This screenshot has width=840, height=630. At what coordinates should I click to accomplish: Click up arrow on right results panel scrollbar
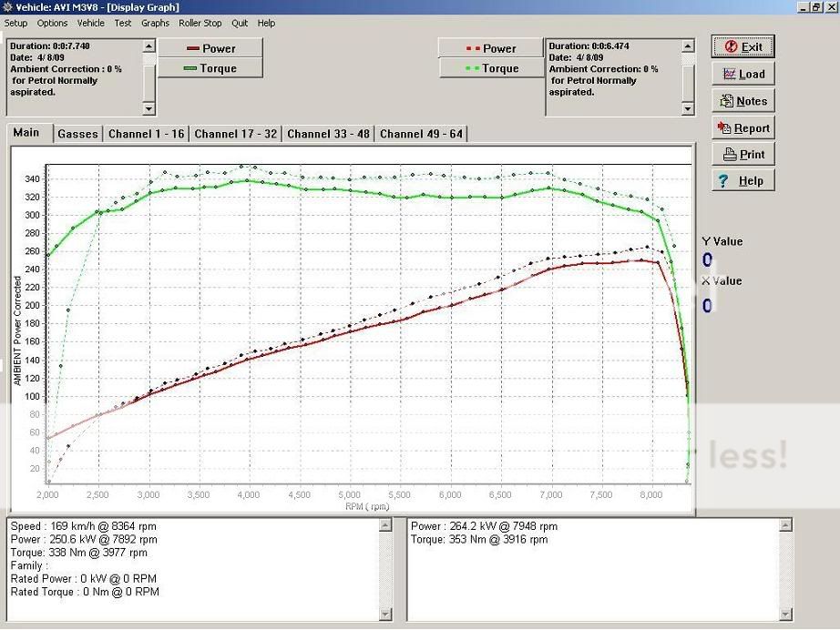click(784, 525)
